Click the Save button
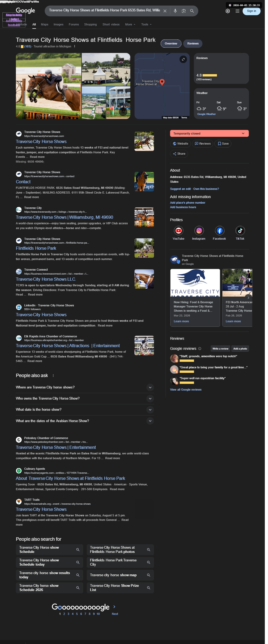Viewport: 268px width, 644px height. click(x=223, y=144)
